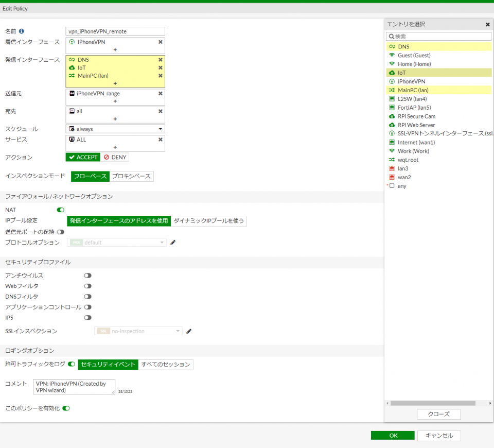Add a destination address with plus
The width and height of the screenshot is (494, 448).
pos(115,119)
